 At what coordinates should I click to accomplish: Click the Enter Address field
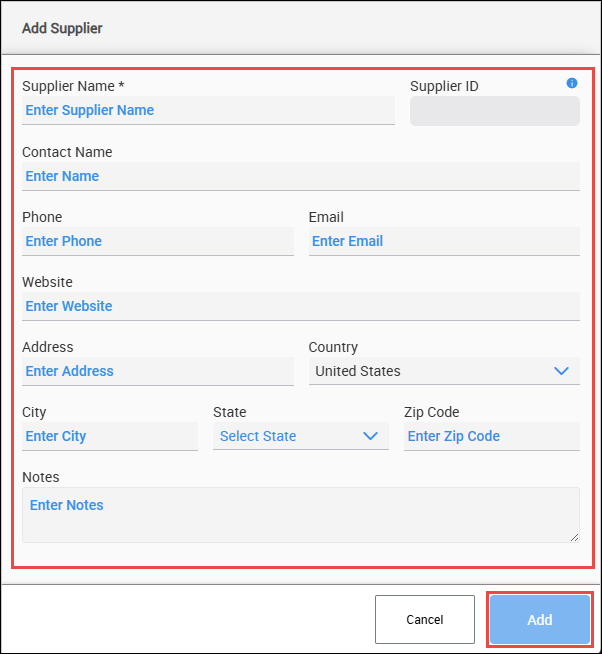tap(158, 371)
